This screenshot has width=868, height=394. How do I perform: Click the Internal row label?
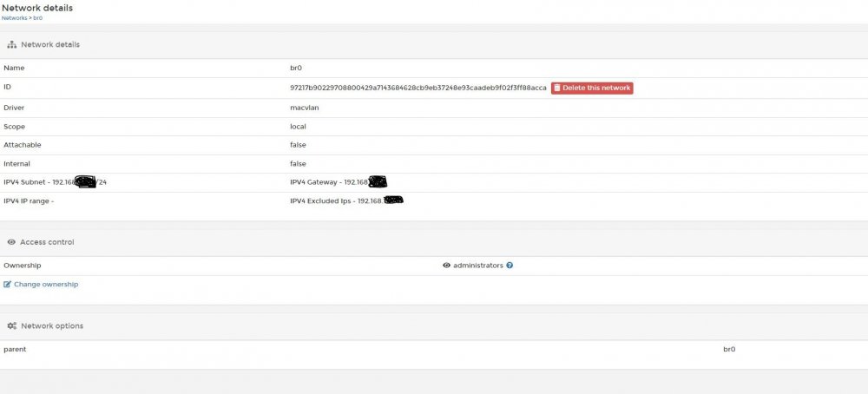click(16, 164)
